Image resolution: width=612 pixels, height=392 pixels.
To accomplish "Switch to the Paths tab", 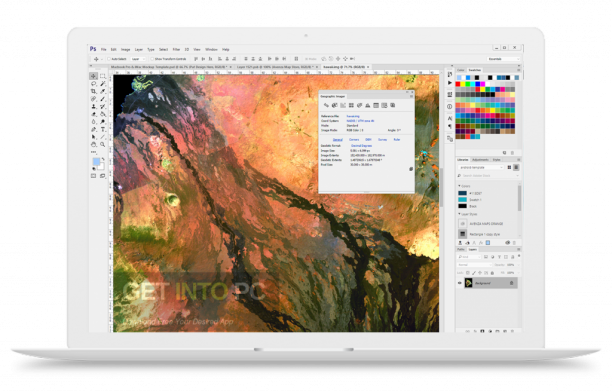I will [461, 249].
